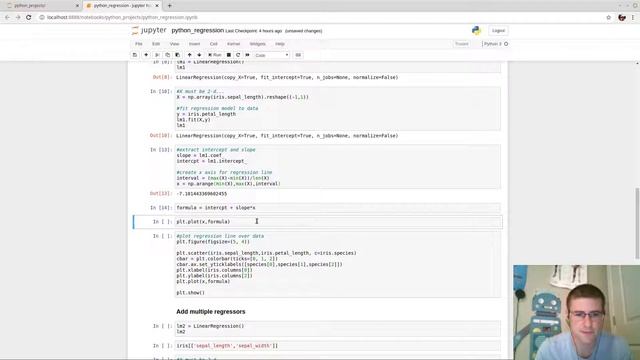Open browser three-dot menu

click(633, 17)
